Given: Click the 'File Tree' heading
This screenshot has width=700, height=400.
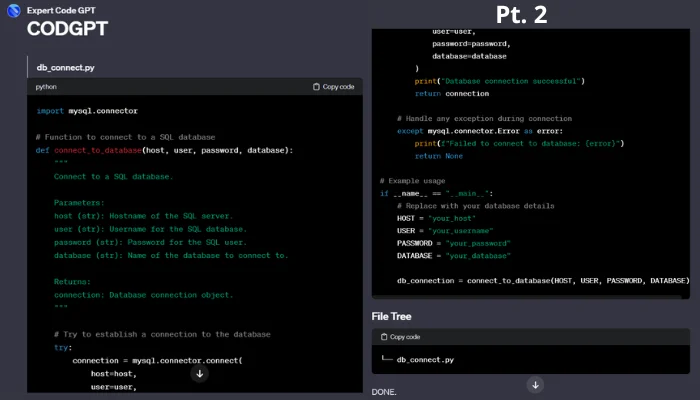Looking at the screenshot, I should 392,316.
